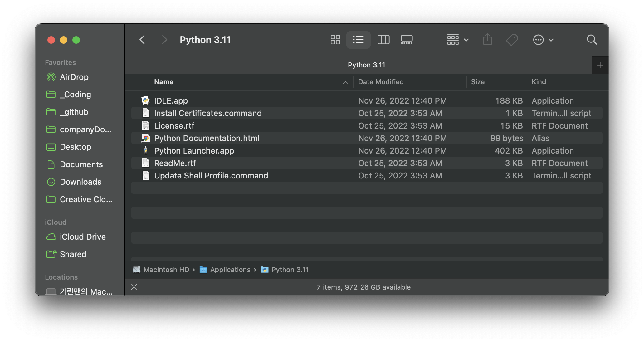Switch to column view
The height and width of the screenshot is (342, 644).
tap(383, 40)
